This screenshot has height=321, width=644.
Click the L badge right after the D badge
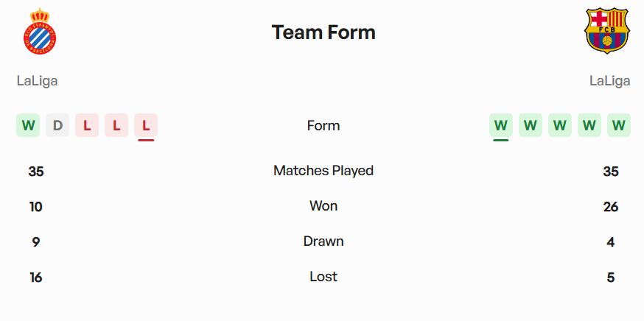pyautogui.click(x=87, y=125)
